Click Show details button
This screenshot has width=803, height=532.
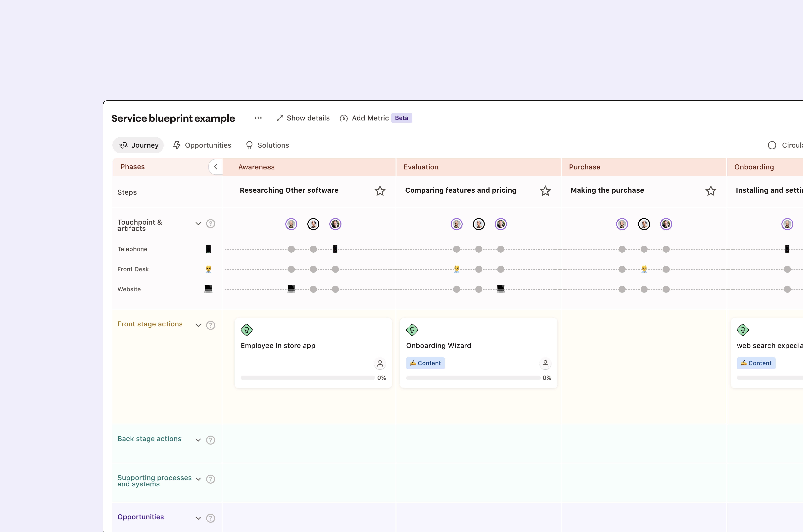pos(303,118)
